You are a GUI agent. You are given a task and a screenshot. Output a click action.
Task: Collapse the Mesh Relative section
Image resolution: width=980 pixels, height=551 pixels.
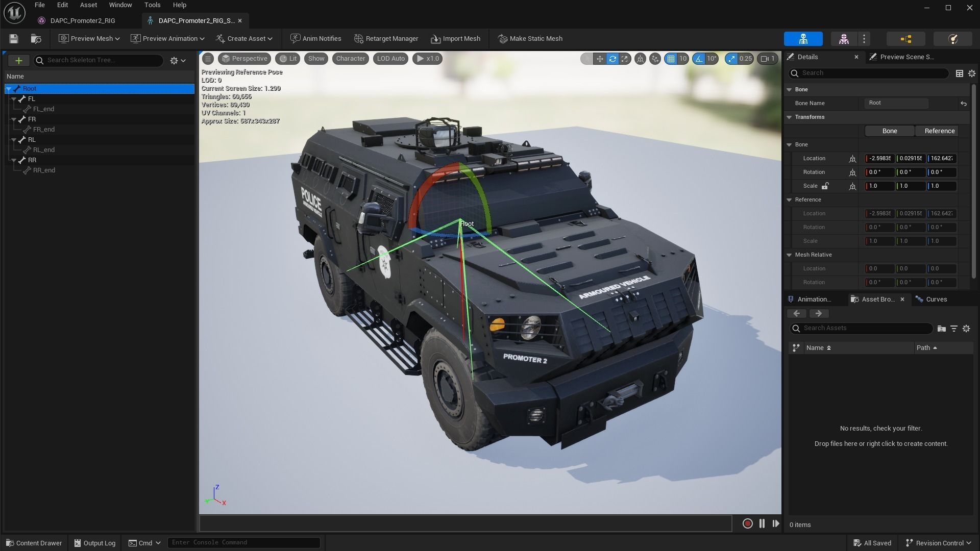pyautogui.click(x=789, y=255)
